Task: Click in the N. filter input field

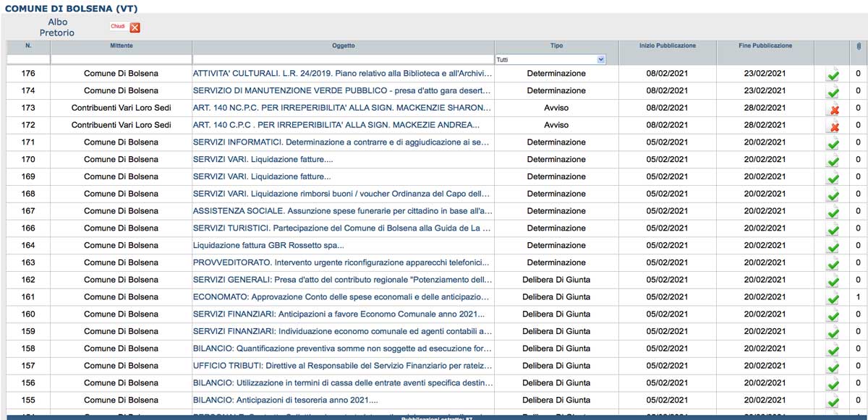Action: point(28,59)
